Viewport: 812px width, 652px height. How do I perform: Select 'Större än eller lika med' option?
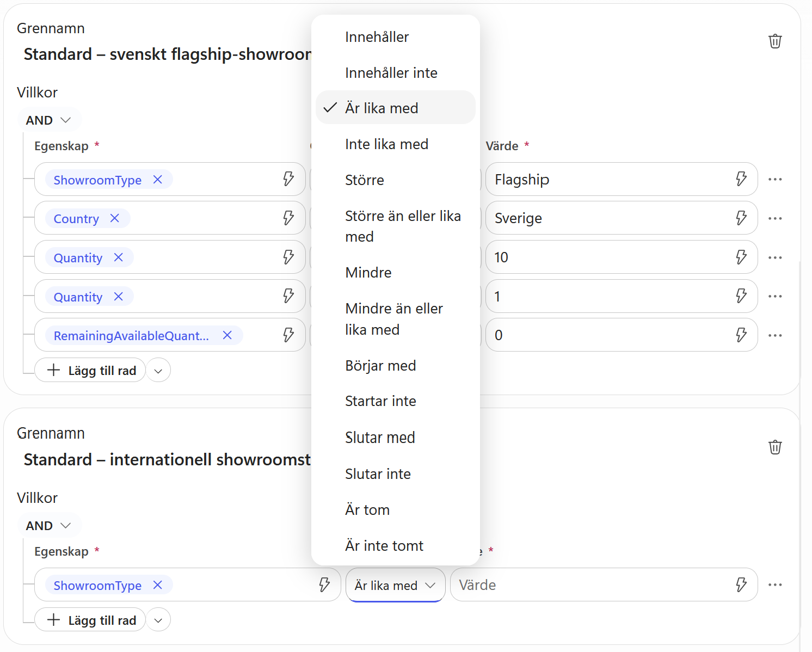396,226
